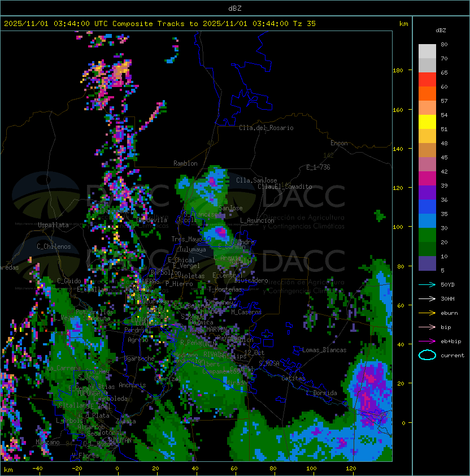Select the red 60-65 dBZ color swatch

[427, 80]
